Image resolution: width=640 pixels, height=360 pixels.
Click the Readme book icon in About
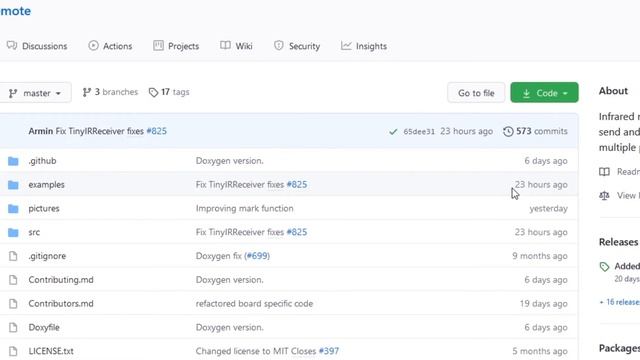(604, 172)
